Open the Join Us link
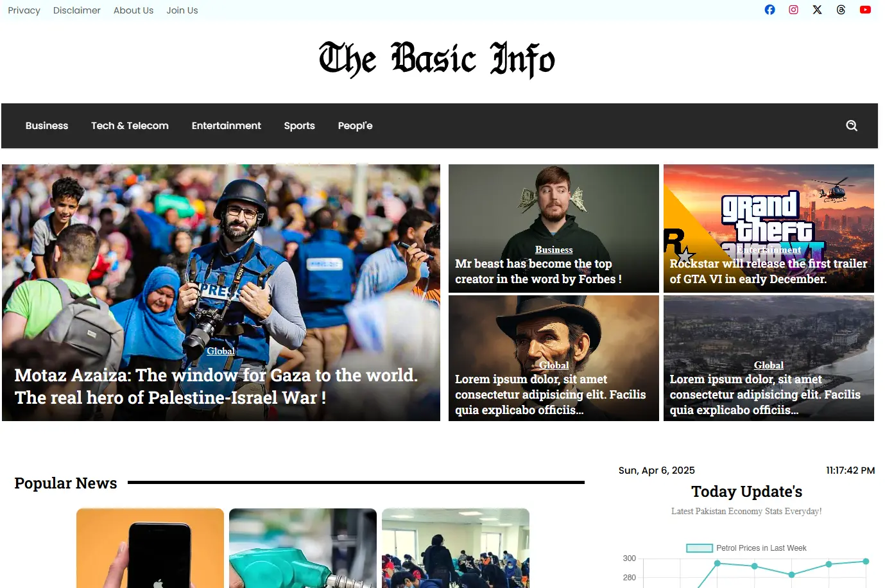Screen dimensions: 885x588 coord(182,10)
